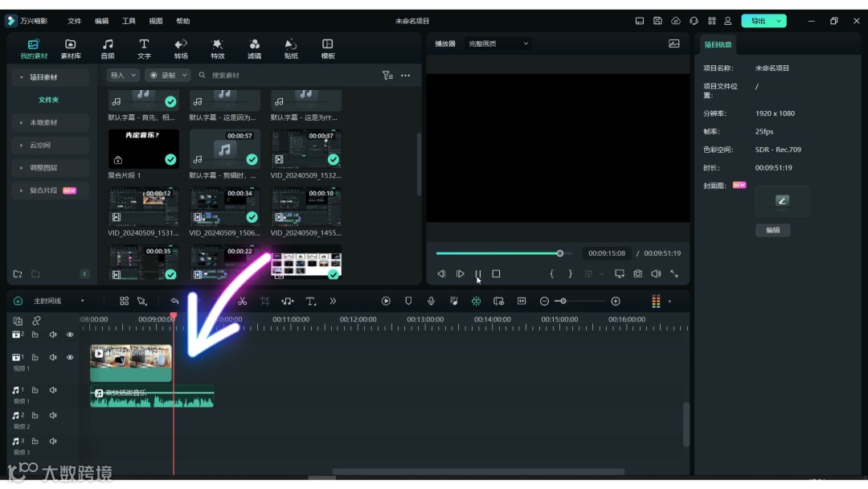The image size is (868, 489).
Task: Open the 滤镜 filters tab
Action: tap(254, 49)
